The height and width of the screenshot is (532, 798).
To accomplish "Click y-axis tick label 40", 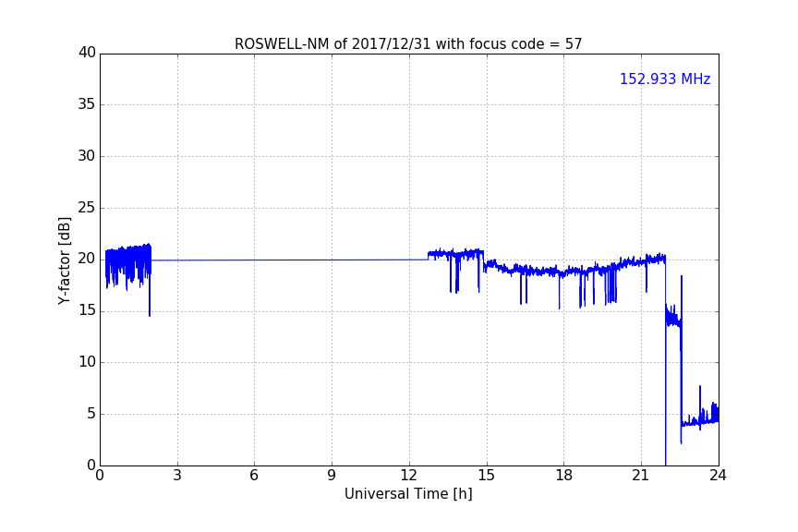I will point(87,53).
